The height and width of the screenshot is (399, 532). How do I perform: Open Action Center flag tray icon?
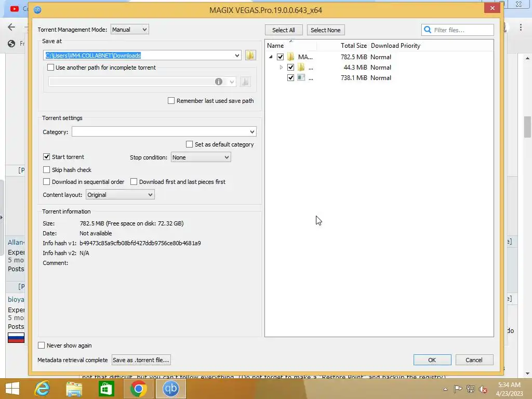[458, 389]
